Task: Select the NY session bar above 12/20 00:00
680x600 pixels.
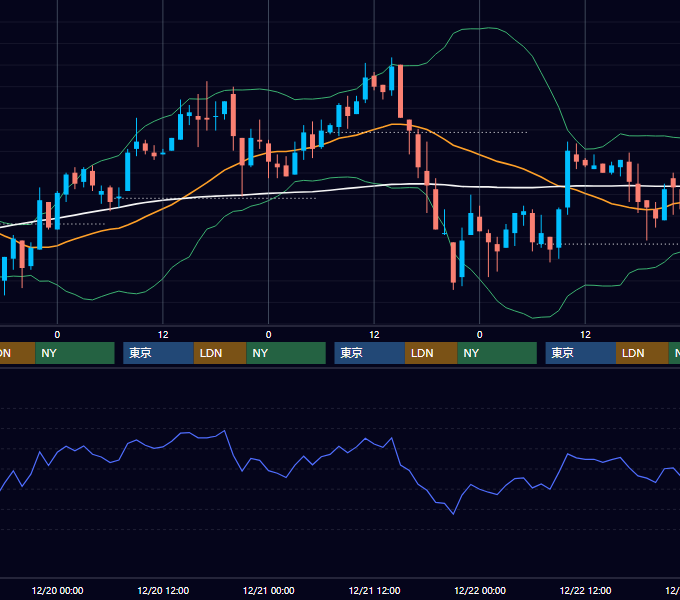Action: [75, 353]
